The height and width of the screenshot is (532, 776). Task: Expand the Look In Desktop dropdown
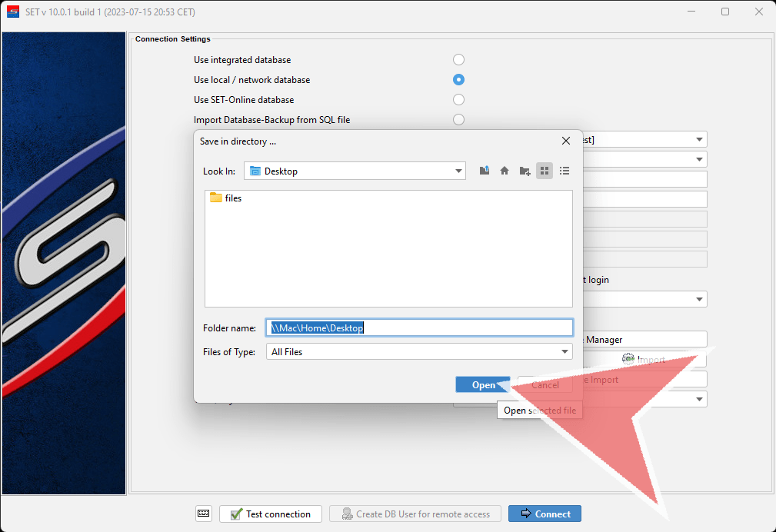tap(458, 171)
